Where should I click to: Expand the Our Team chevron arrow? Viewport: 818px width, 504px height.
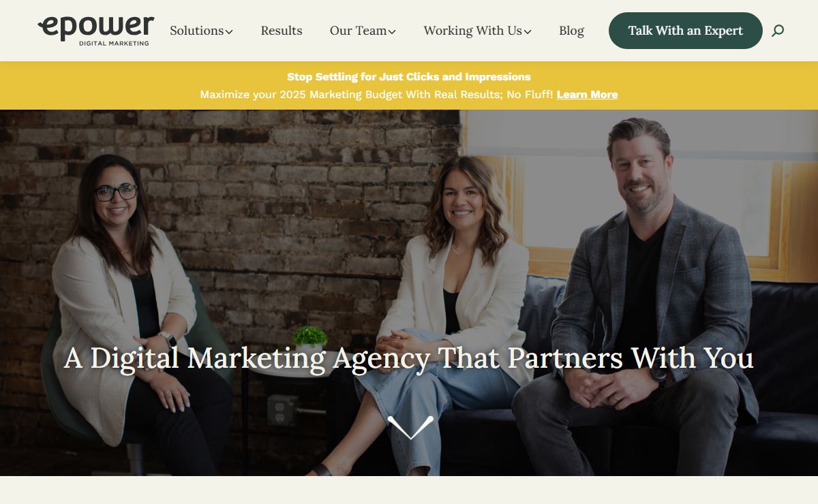pos(392,31)
